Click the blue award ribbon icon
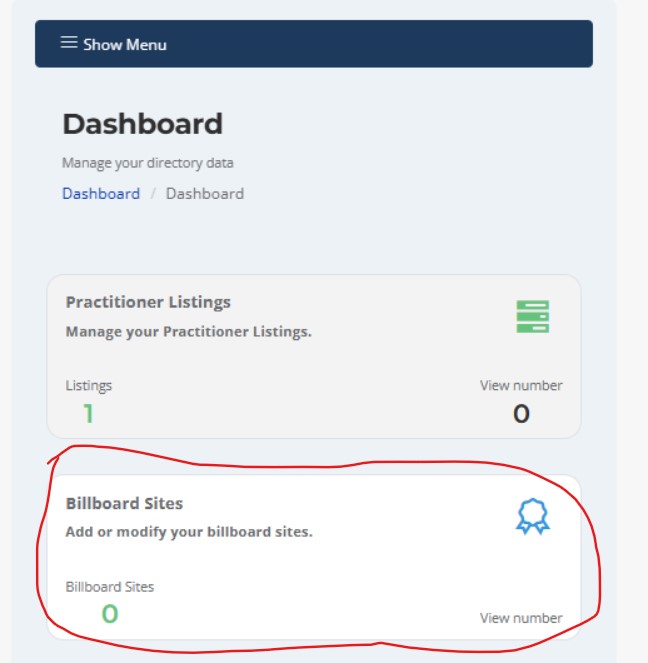The width and height of the screenshot is (648, 663). click(x=533, y=516)
